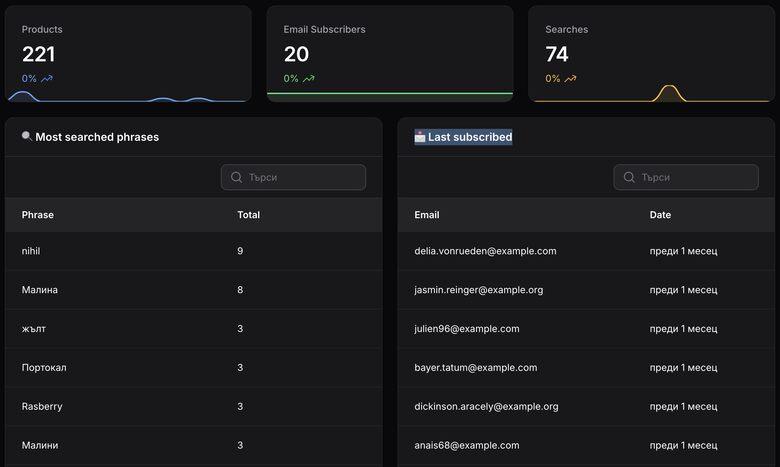
Task: Click date in bayer.tatum row
Action: pos(683,368)
